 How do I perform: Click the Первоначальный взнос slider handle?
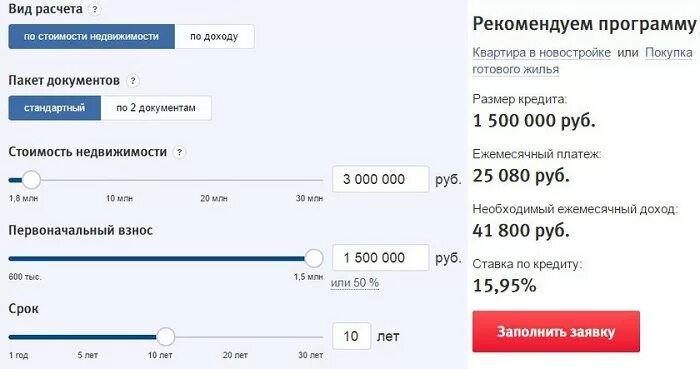(314, 258)
